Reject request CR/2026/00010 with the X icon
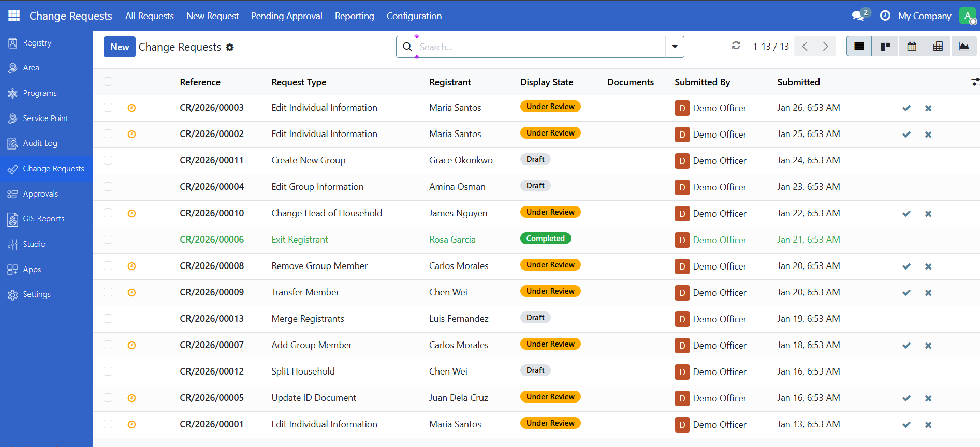This screenshot has height=447, width=980. pos(928,214)
